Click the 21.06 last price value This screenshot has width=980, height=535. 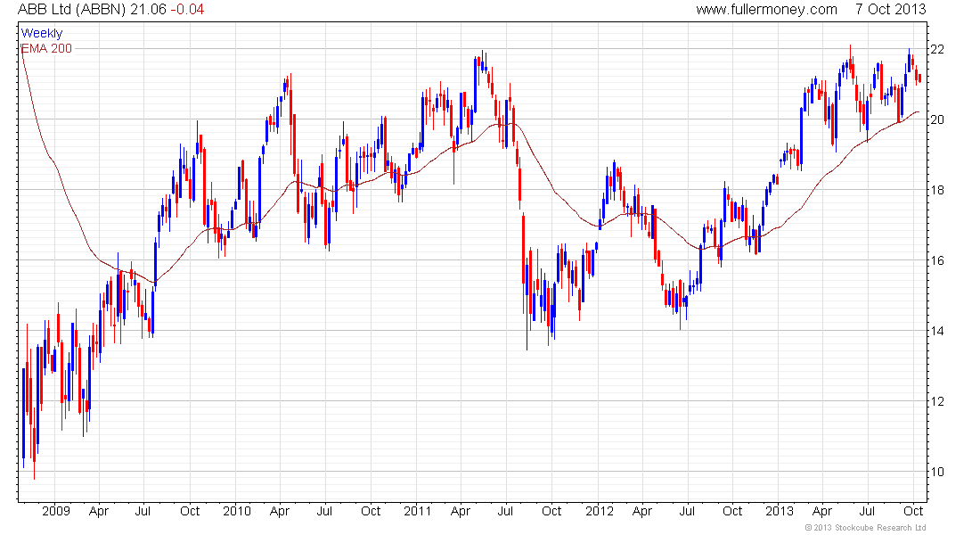[148, 10]
